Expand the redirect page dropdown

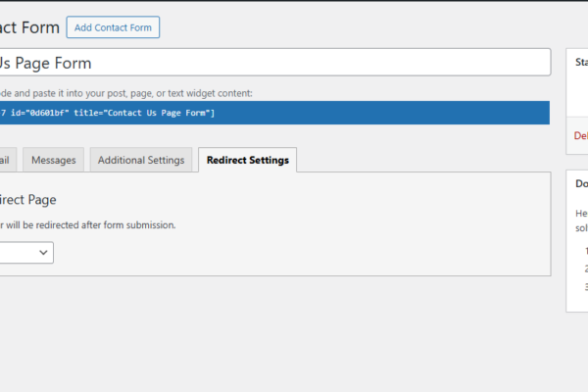[x=26, y=253]
